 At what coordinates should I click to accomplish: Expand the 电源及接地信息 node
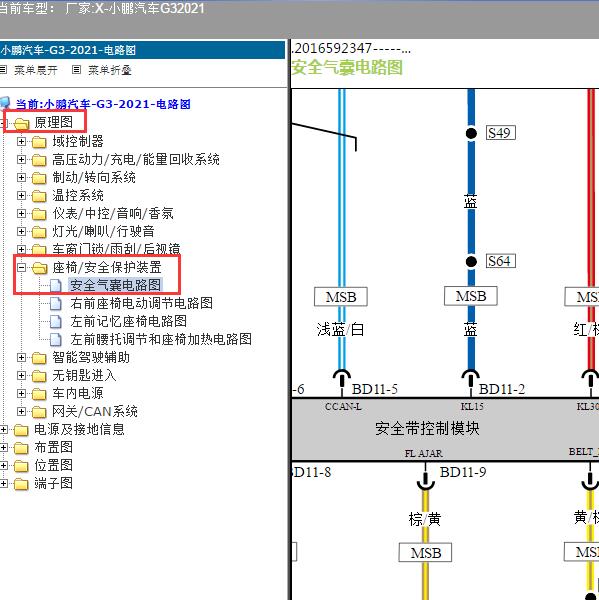[3, 429]
